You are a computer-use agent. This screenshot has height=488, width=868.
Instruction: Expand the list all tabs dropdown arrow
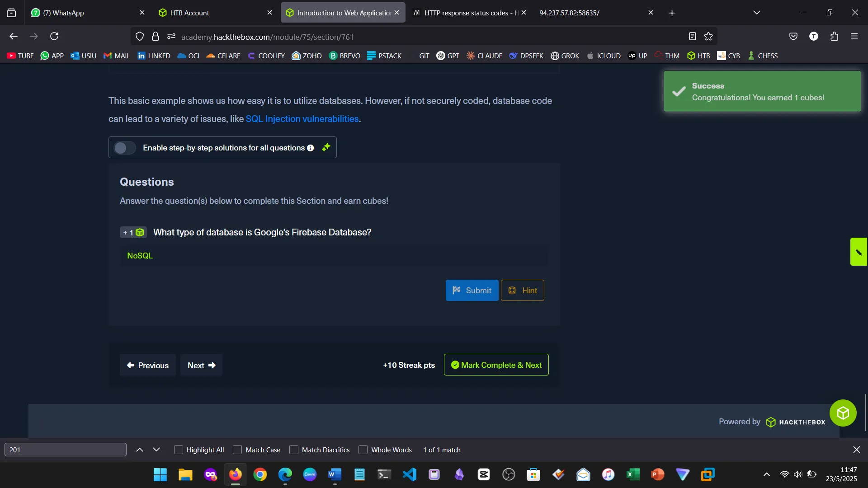[x=757, y=13]
